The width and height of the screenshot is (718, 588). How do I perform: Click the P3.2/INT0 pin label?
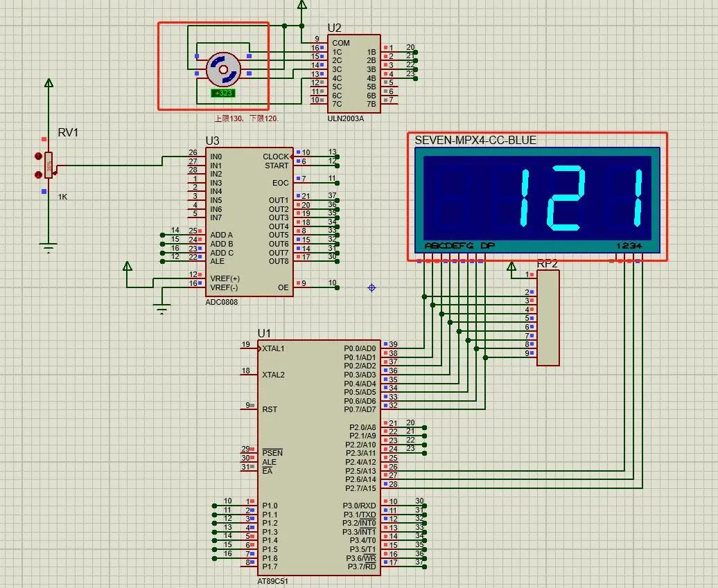click(360, 523)
